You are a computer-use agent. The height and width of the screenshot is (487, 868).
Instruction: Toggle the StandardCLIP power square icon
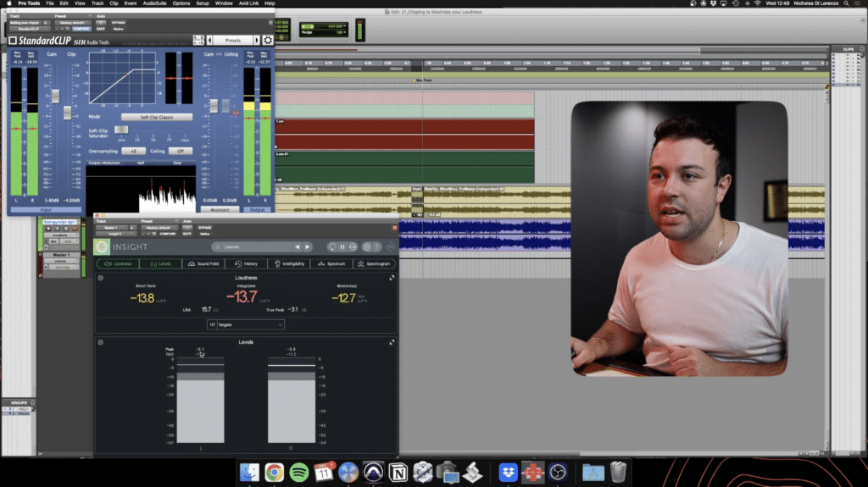13,41
